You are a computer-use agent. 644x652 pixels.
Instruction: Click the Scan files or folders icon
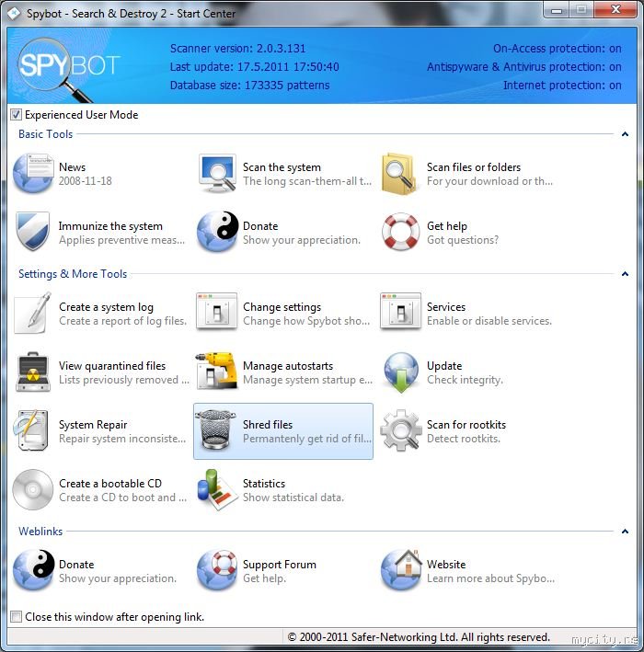point(399,173)
